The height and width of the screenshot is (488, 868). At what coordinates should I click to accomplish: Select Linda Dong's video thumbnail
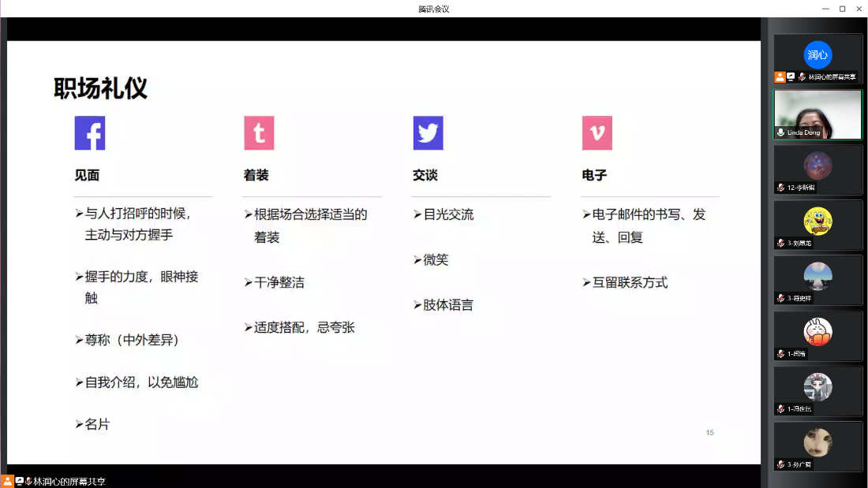[x=817, y=114]
